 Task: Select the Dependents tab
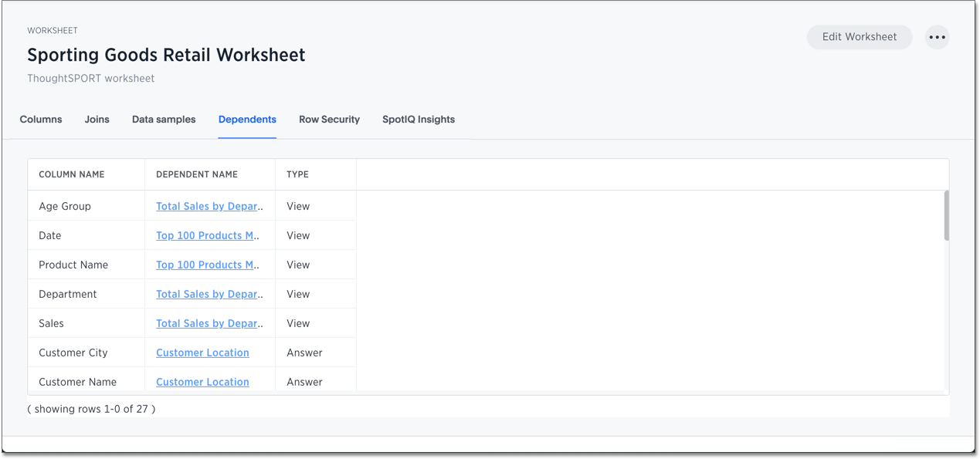tap(247, 120)
